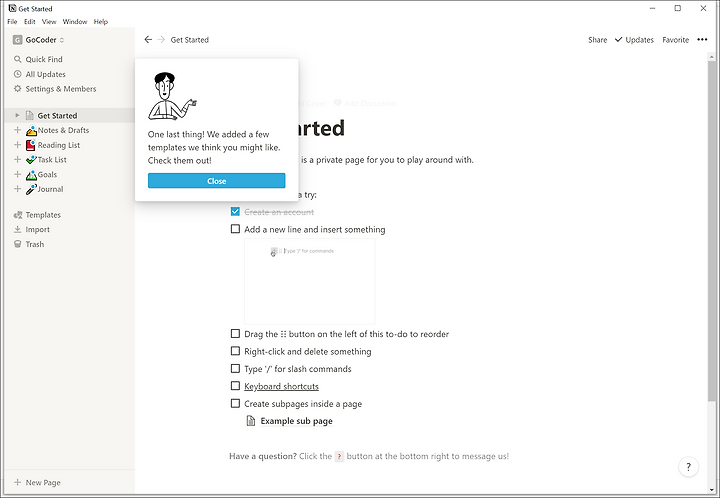Select the Goals sidebar label
This screenshot has height=498, width=720.
pos(47,174)
